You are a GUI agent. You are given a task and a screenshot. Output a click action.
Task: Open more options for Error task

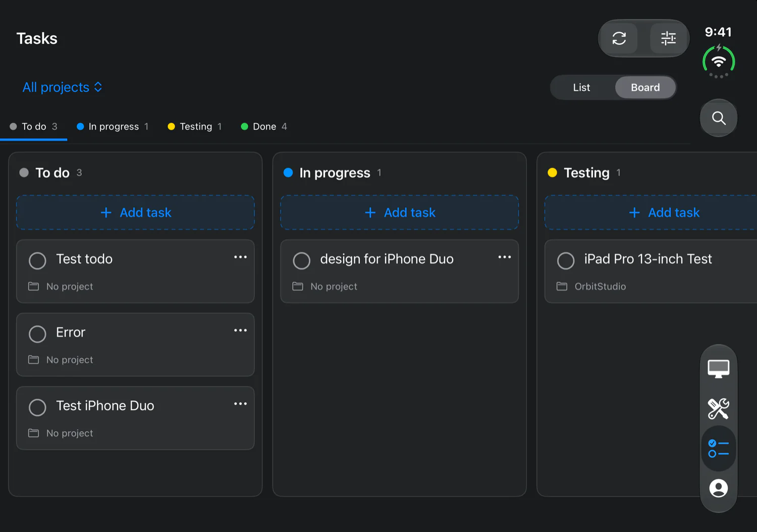(240, 330)
